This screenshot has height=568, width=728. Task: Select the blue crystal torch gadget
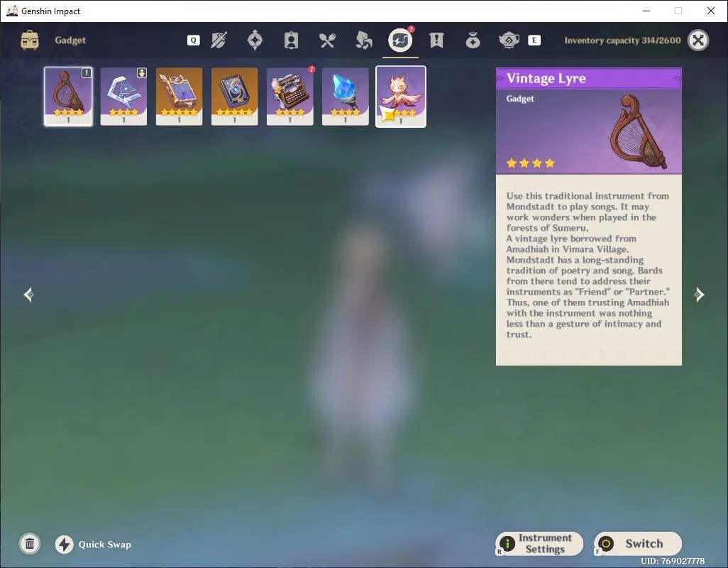345,96
